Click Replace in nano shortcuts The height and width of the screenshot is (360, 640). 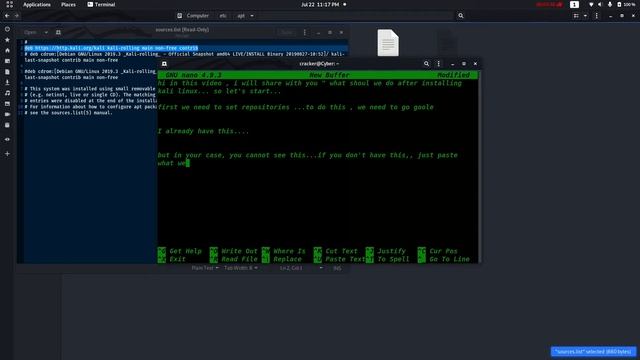tap(282, 259)
